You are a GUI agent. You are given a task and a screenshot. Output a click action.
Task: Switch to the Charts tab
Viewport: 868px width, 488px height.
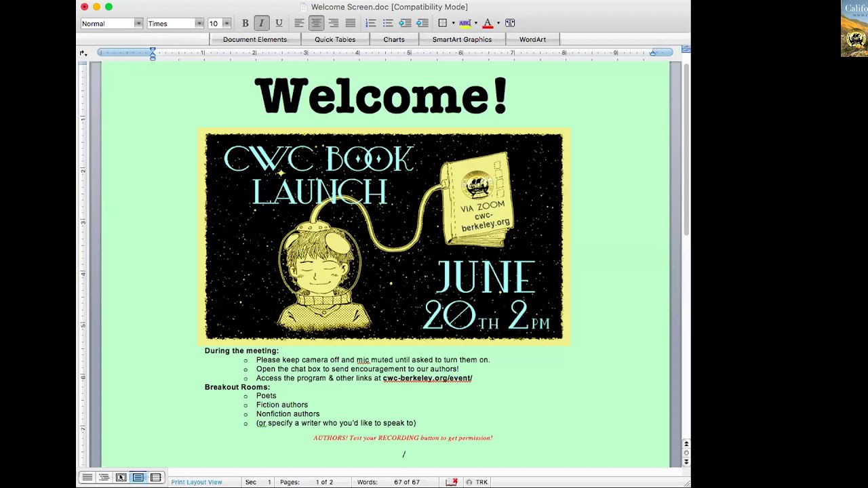(394, 39)
